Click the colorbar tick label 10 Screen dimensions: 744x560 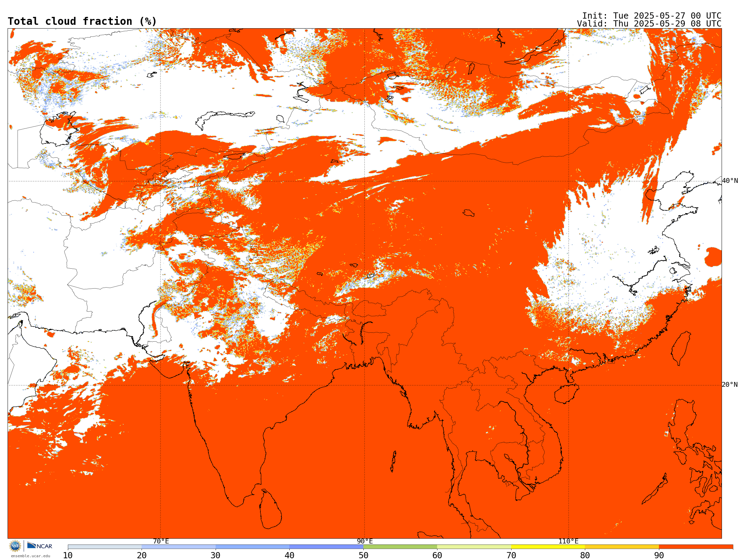pos(68,556)
